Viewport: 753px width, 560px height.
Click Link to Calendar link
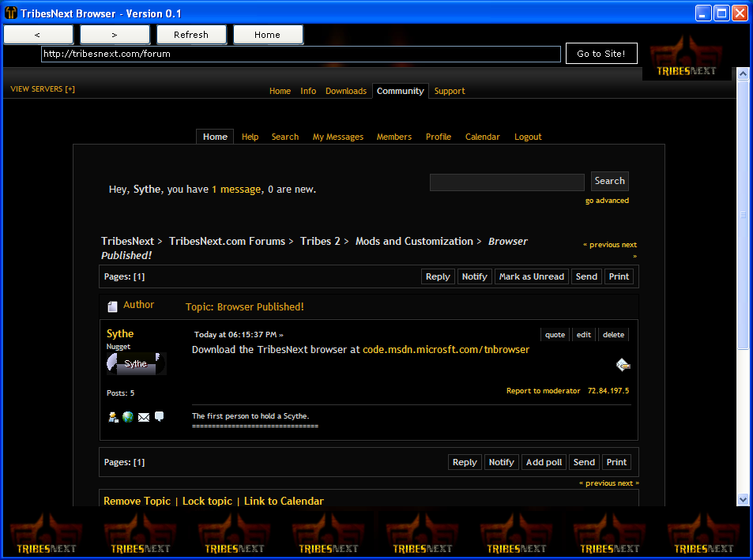284,501
